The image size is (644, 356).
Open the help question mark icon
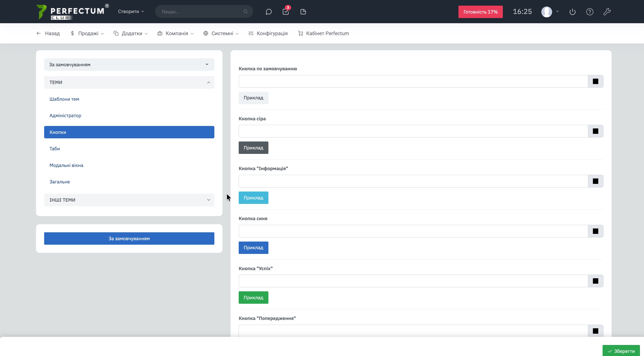(590, 12)
